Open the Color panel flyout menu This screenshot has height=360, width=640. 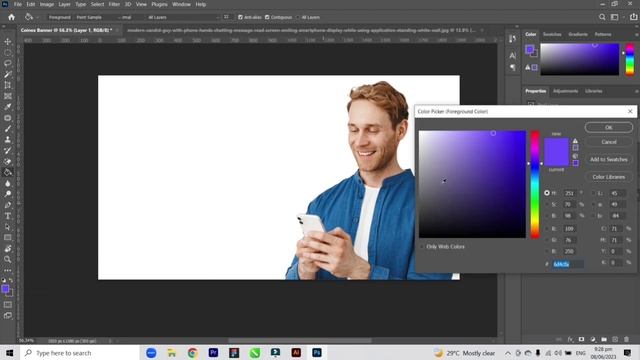click(x=636, y=34)
